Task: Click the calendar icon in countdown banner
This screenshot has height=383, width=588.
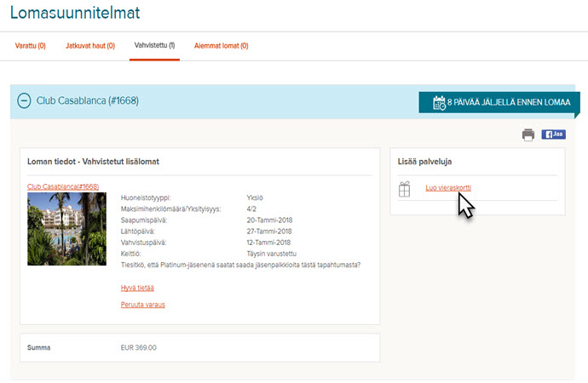Action: [x=439, y=103]
